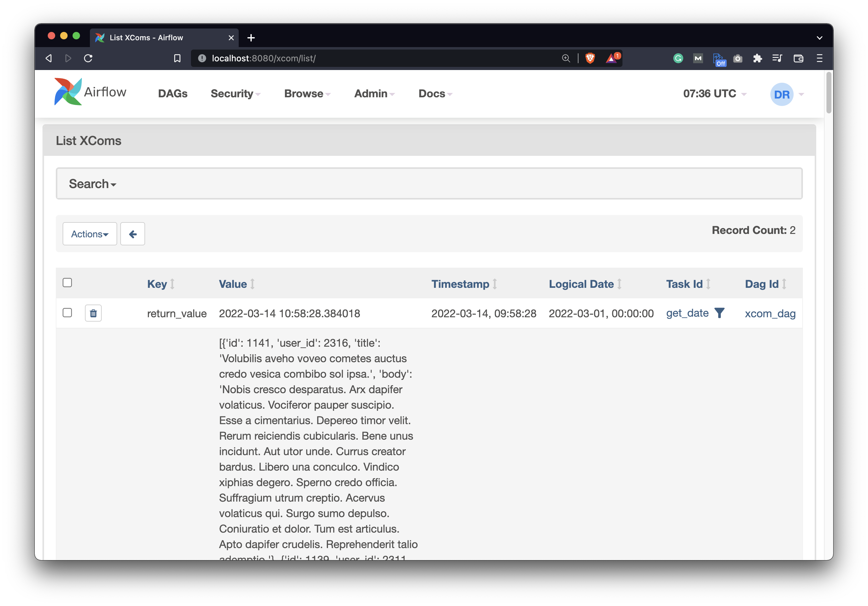
Task: Reload the page with refresh icon
Action: [88, 58]
